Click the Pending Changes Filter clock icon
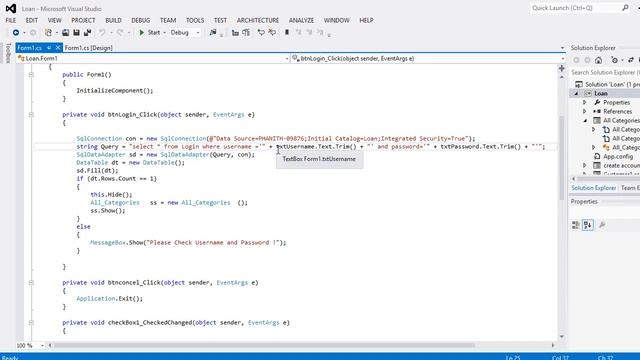 614,60
